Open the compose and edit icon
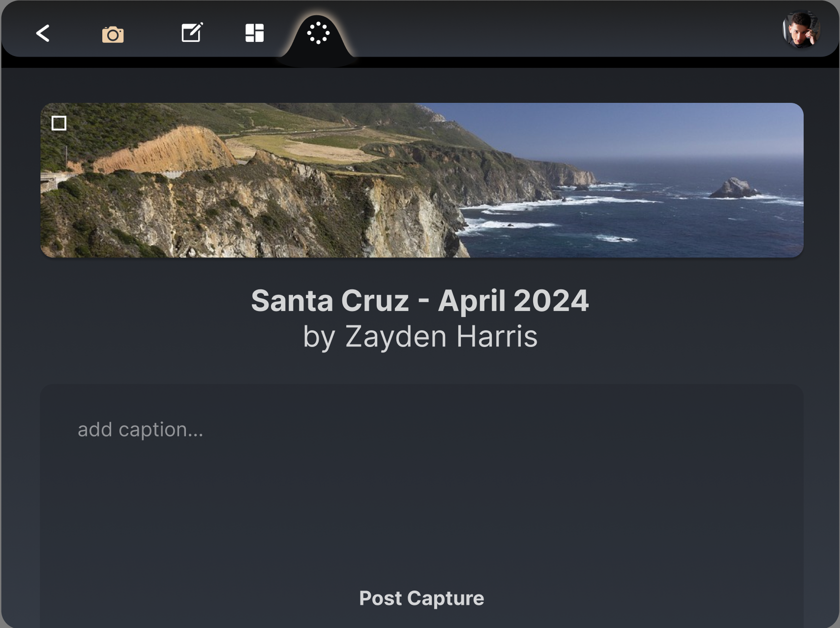840x628 pixels. [192, 33]
